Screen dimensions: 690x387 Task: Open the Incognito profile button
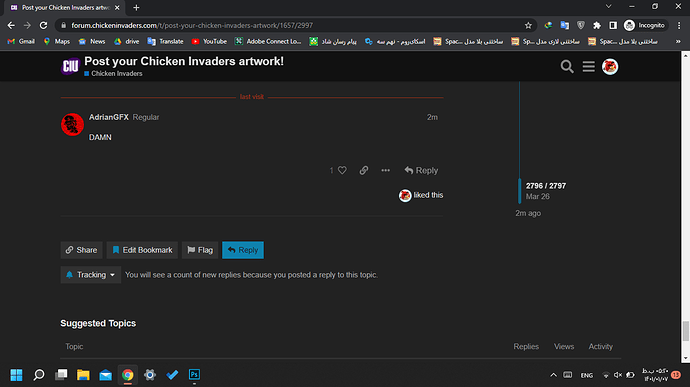[x=645, y=26]
